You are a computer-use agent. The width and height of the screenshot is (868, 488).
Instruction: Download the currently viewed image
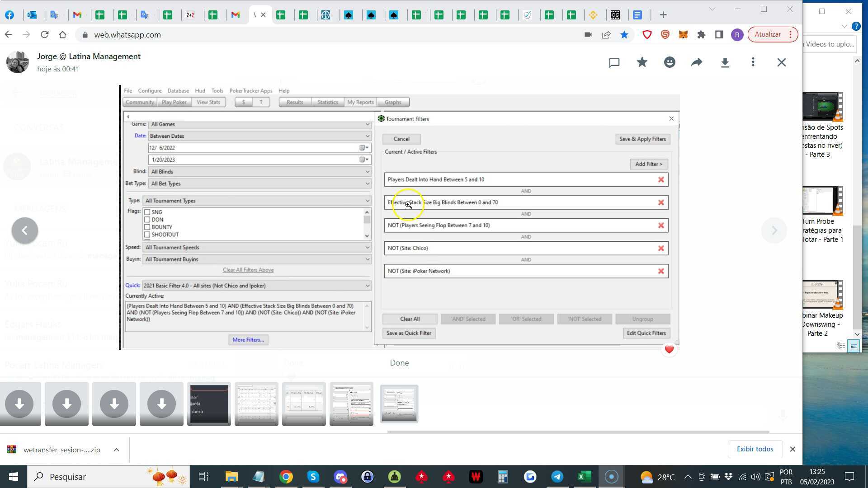coord(725,62)
